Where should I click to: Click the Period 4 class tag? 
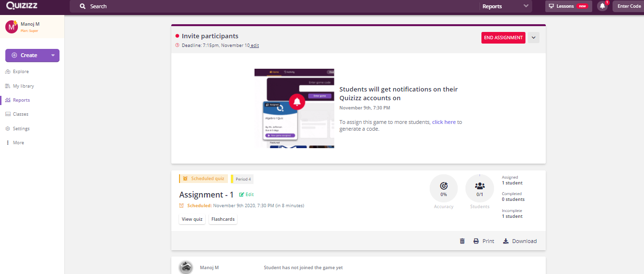coord(242,179)
